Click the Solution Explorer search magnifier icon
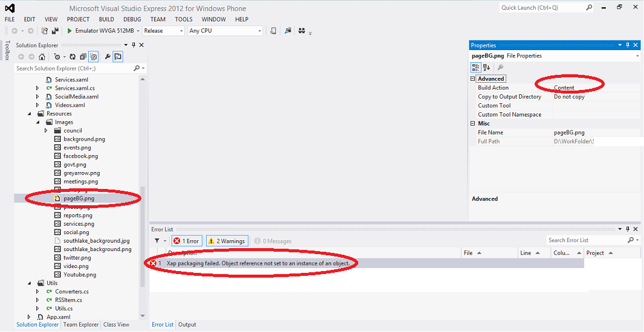 [137, 68]
